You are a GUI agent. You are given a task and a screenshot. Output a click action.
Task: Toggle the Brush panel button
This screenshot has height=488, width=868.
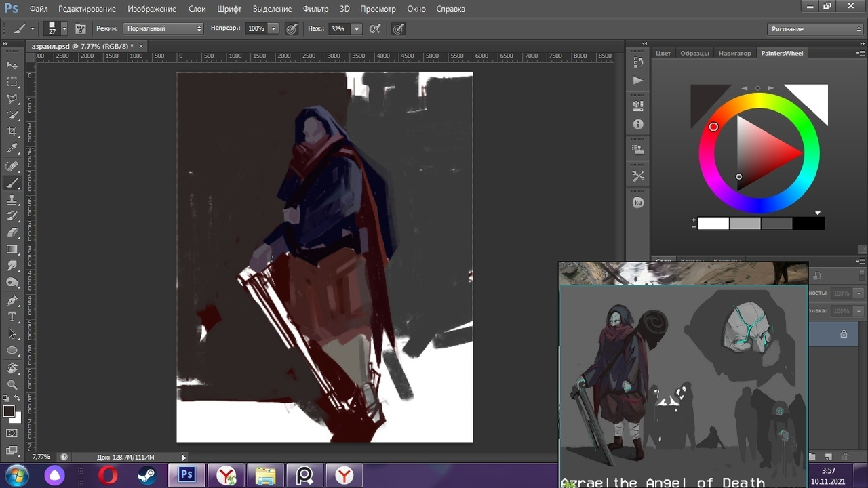click(80, 28)
